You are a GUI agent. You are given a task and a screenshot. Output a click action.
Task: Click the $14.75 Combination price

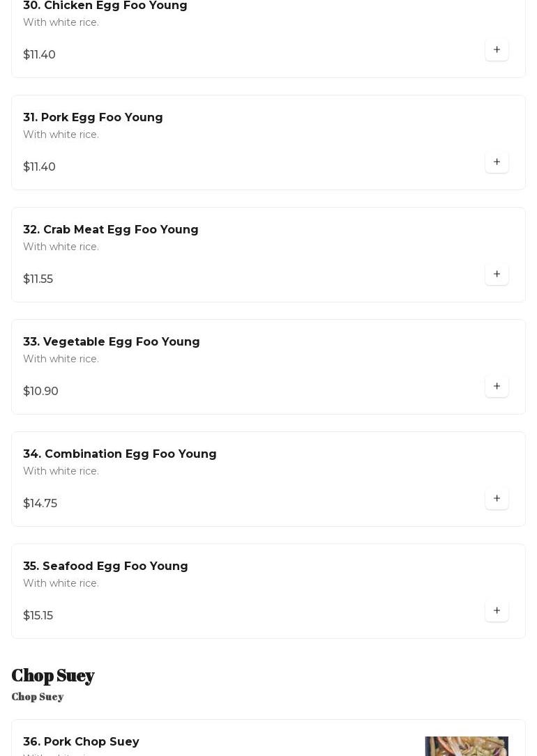40,503
